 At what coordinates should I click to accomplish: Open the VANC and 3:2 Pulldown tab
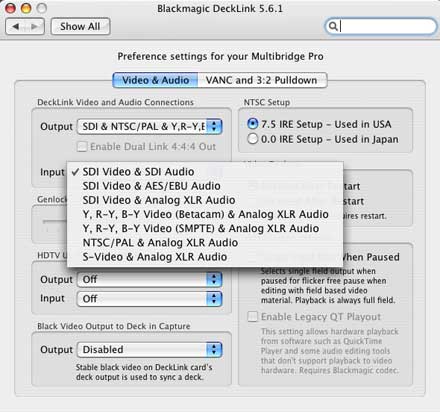[262, 80]
